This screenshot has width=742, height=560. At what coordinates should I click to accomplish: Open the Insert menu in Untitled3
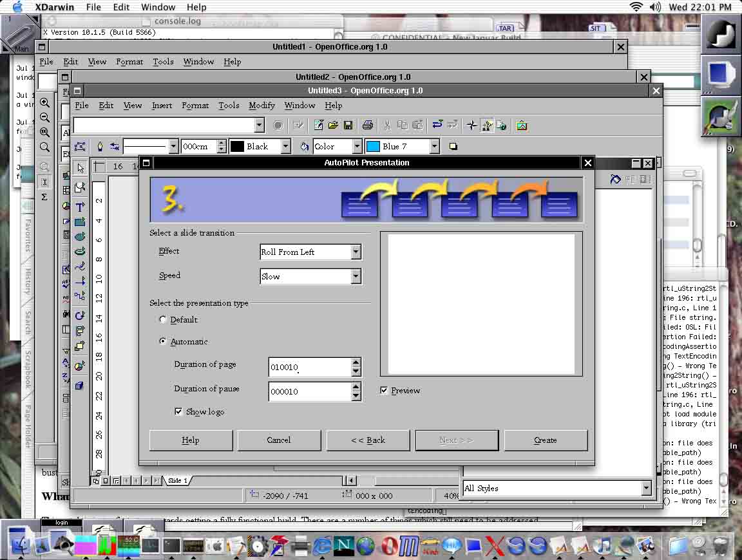pos(162,106)
